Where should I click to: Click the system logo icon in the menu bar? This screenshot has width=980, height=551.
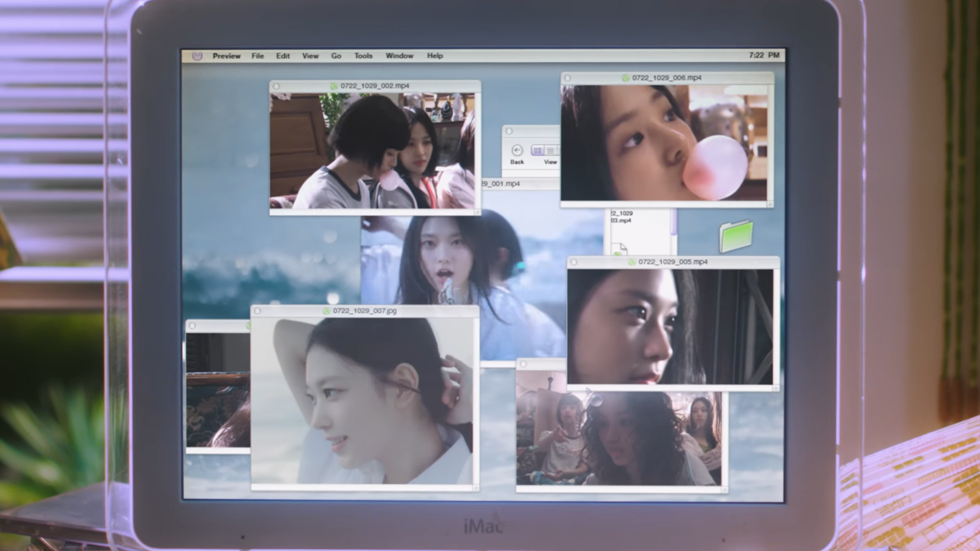coord(197,56)
